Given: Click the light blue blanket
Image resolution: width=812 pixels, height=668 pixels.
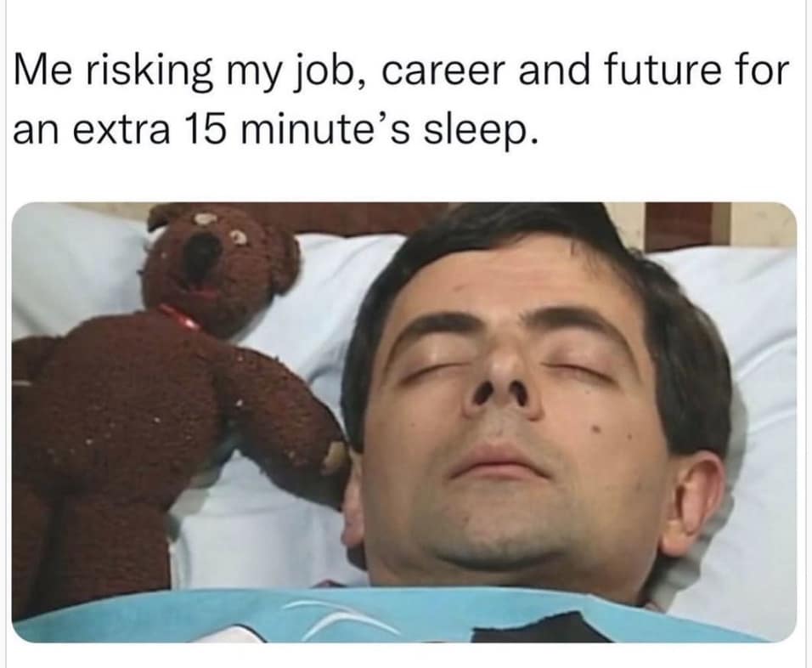Looking at the screenshot, I should (404, 617).
